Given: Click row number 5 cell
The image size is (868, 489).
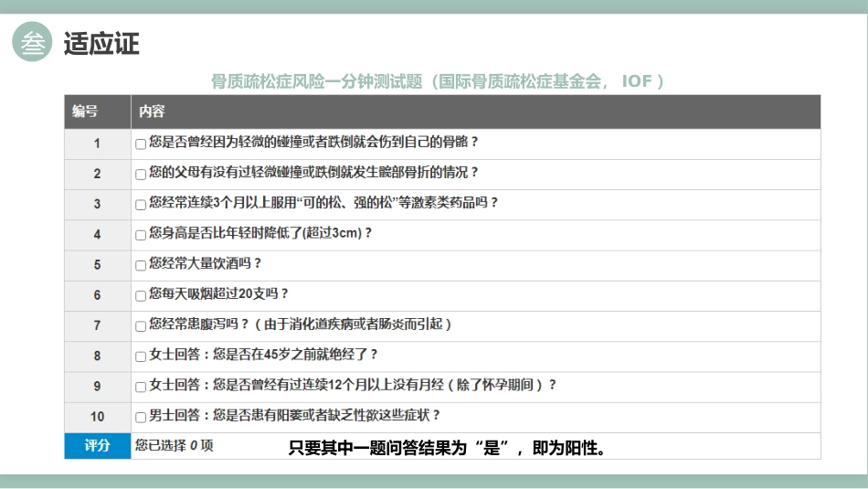Looking at the screenshot, I should coord(98,266).
